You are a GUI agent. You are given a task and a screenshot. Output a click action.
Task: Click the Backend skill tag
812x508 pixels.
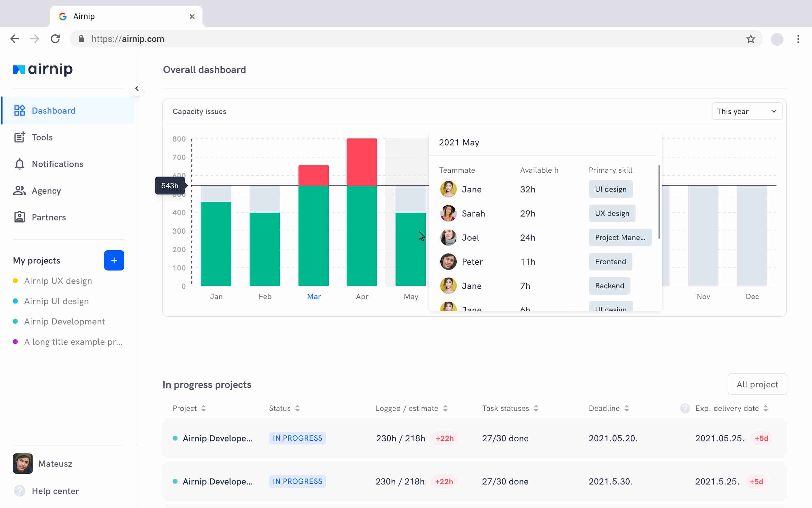(x=609, y=286)
